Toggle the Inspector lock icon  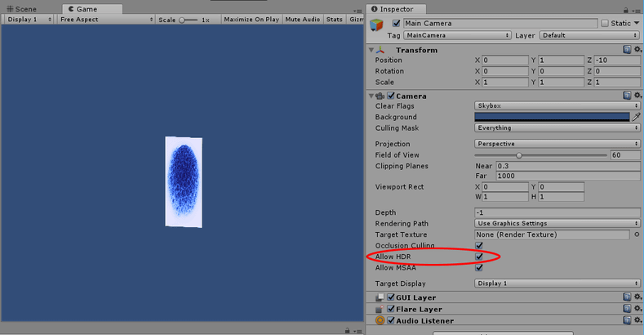pos(625,10)
